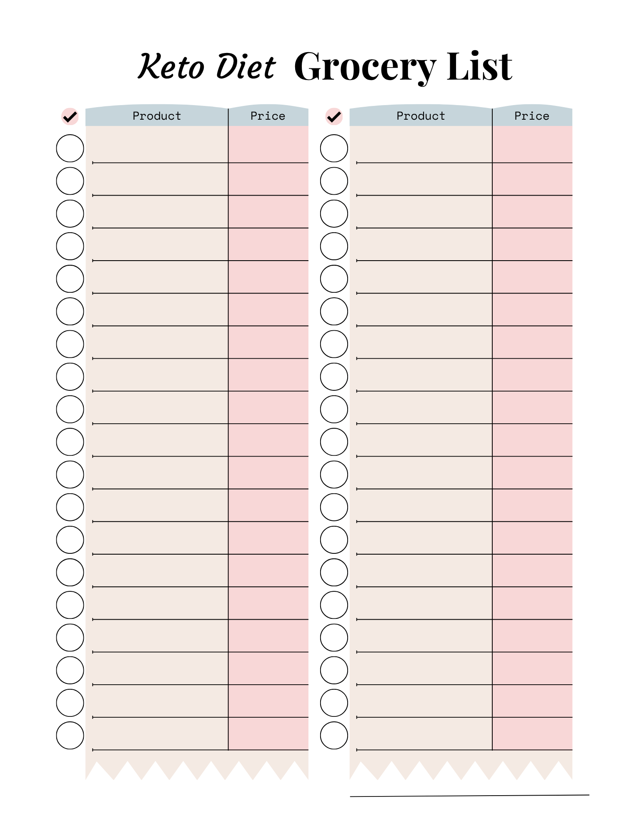
Task: Click the last price cell in right list
Action: tap(532, 734)
